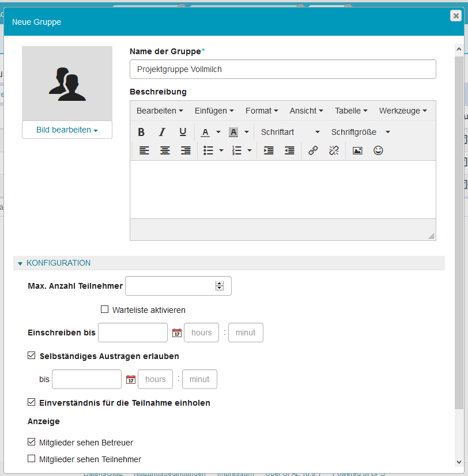468x476 pixels.
Task: Open calendar for Einschreiben bis date
Action: (177, 333)
